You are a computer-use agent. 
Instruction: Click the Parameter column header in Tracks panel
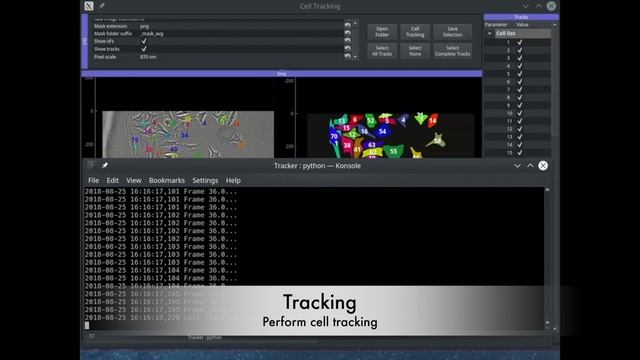point(496,24)
